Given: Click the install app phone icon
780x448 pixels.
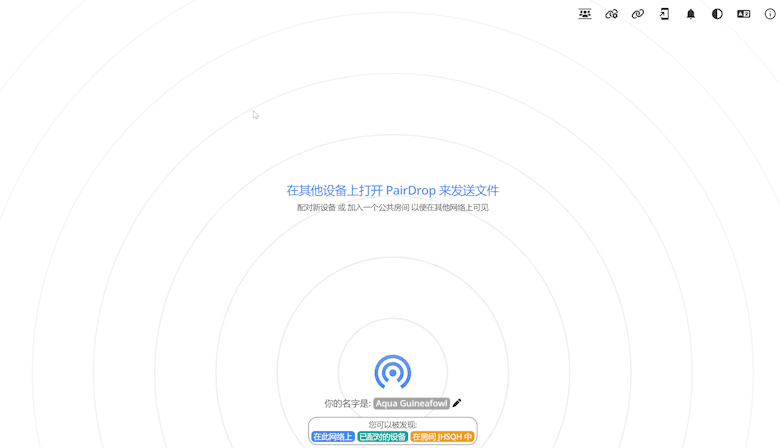Looking at the screenshot, I should point(664,14).
